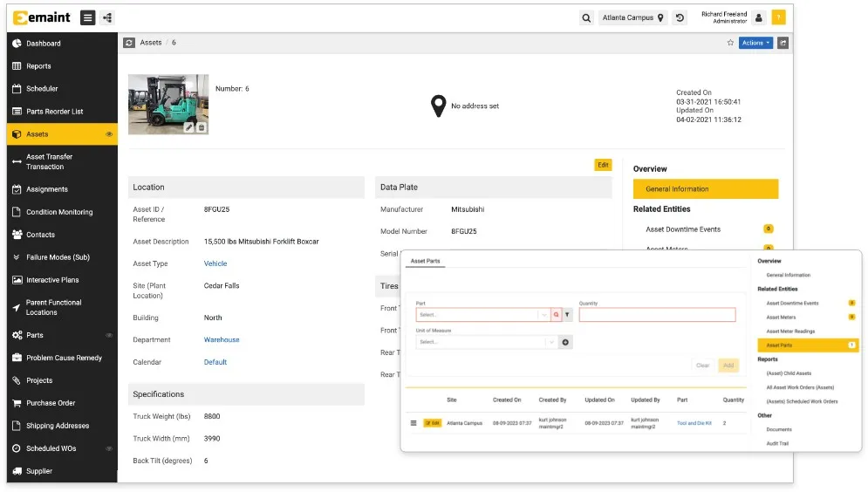Screen dimensions: 868x492
Task: Edit the Atlanta Campus asset part row
Action: click(433, 423)
